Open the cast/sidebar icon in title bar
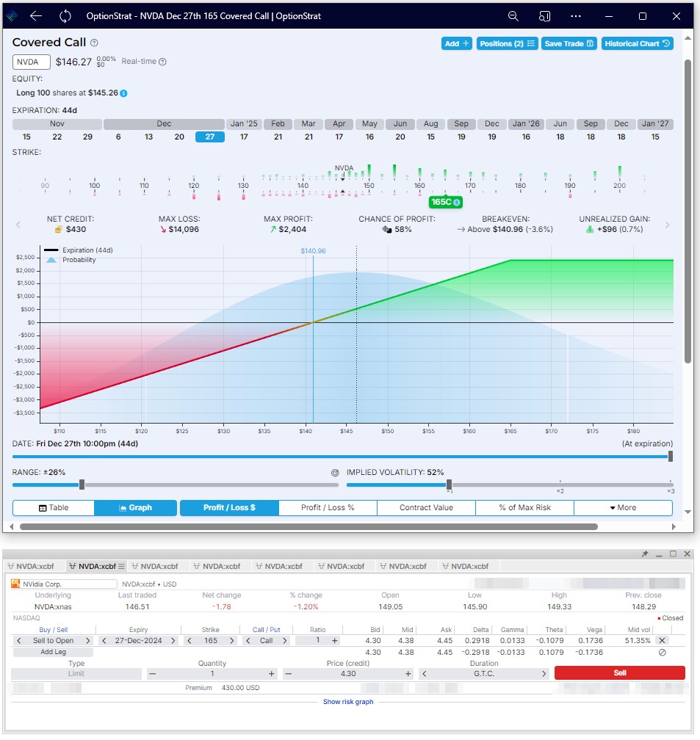The width and height of the screenshot is (700, 740). (544, 16)
